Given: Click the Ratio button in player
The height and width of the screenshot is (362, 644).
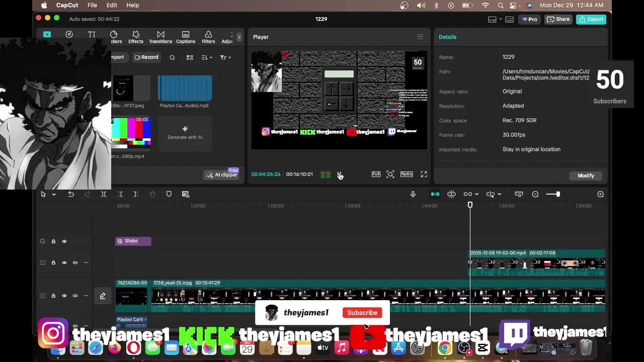Looking at the screenshot, I should pos(407,174).
